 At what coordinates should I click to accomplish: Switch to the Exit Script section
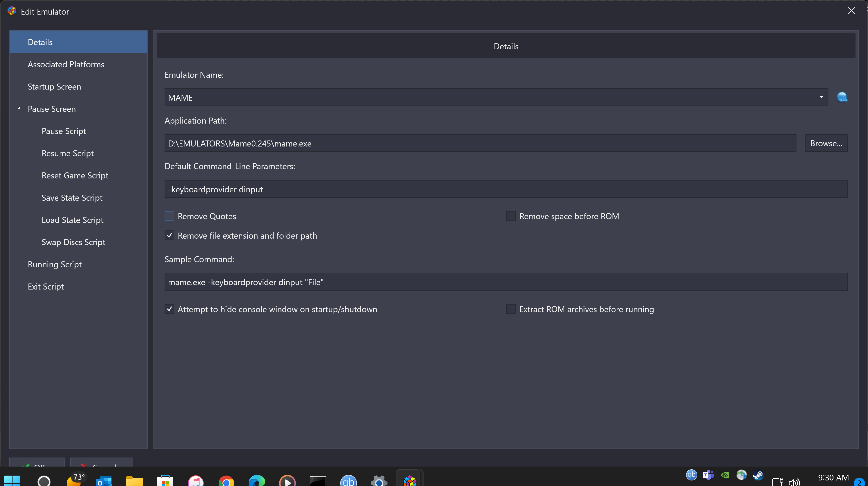(x=46, y=287)
